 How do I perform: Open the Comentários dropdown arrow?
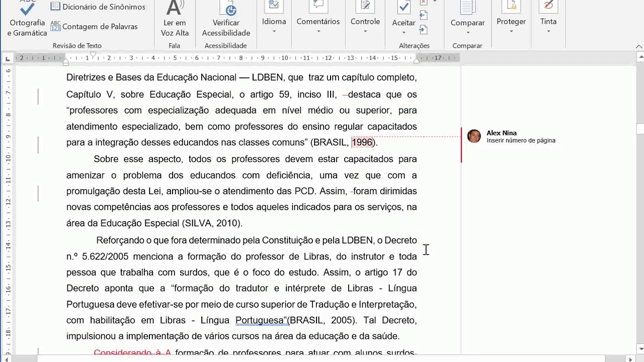click(318, 32)
